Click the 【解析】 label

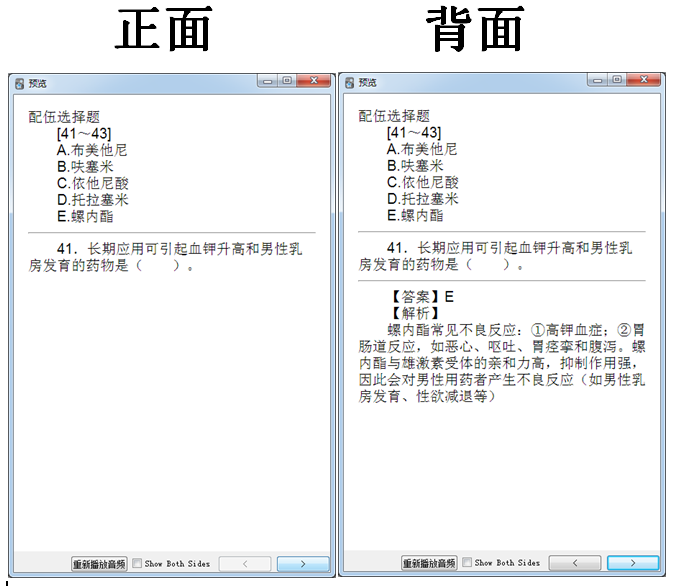tap(414, 313)
